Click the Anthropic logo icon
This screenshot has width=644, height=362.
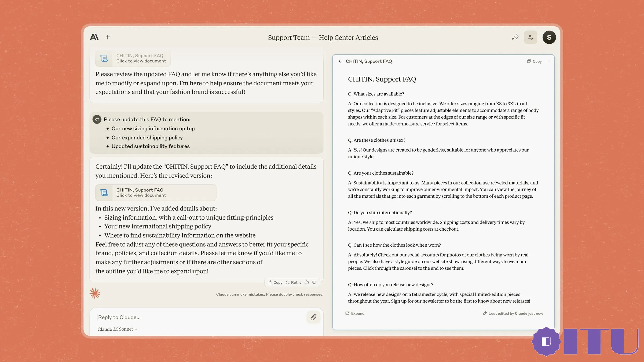click(x=94, y=37)
